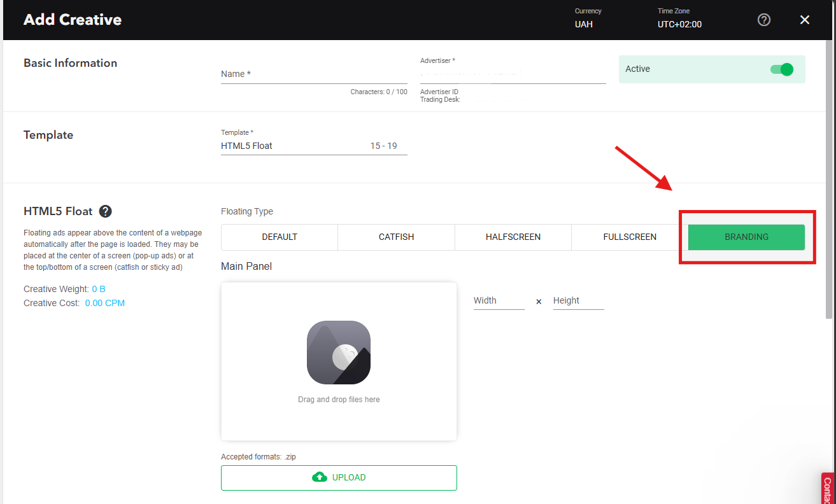
Task: Focus the Height input field
Action: point(578,300)
